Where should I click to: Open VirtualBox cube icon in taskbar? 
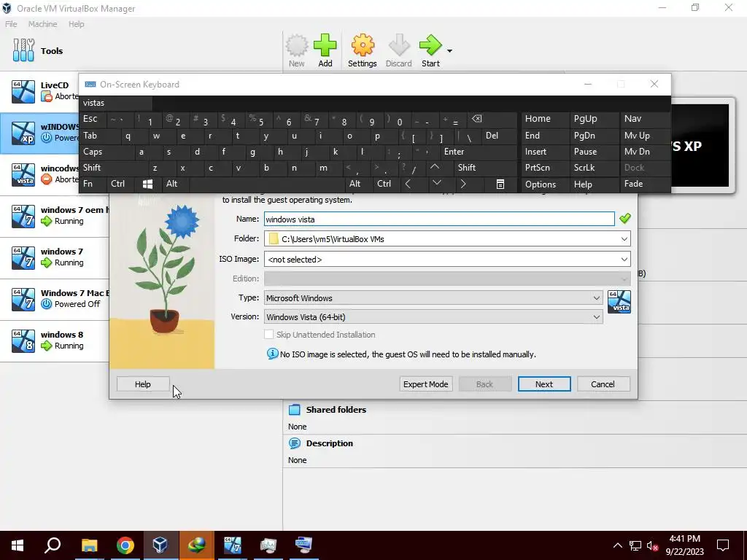pos(160,545)
